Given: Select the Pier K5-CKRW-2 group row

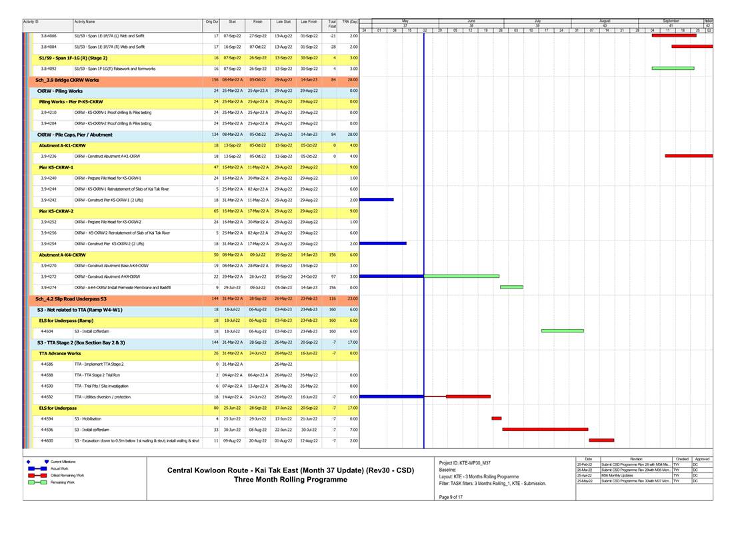Looking at the screenshot, I should (56, 211).
